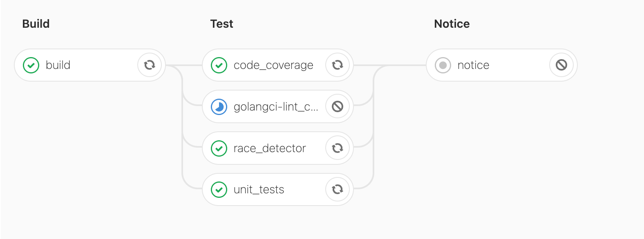Cancel the running golangci-lint job

[338, 106]
